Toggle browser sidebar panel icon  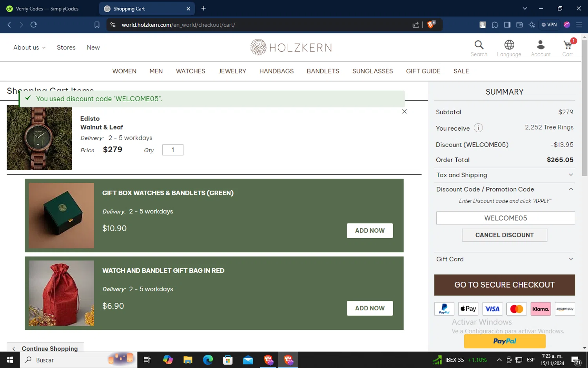507,25
